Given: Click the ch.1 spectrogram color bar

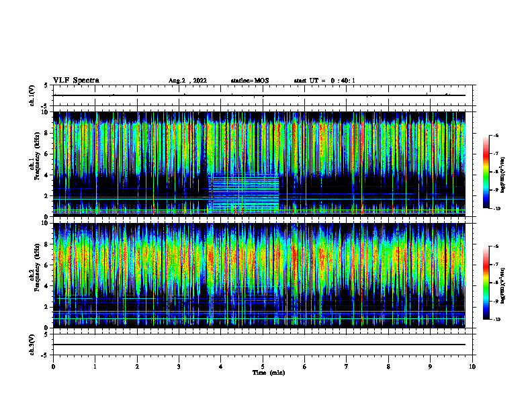Looking at the screenshot, I should click(486, 172).
